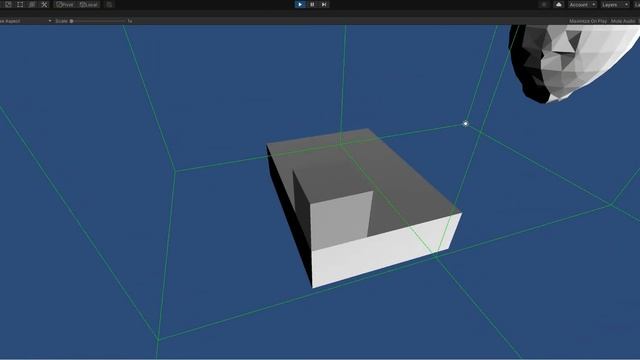Select the Rect tool icon
The width and height of the screenshot is (640, 360).
[x=20, y=4]
